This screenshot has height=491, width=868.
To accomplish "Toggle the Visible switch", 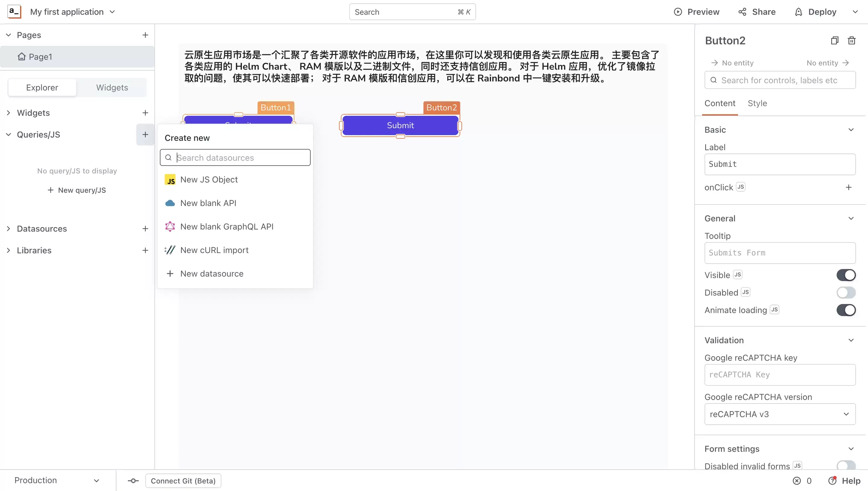I will pyautogui.click(x=846, y=275).
